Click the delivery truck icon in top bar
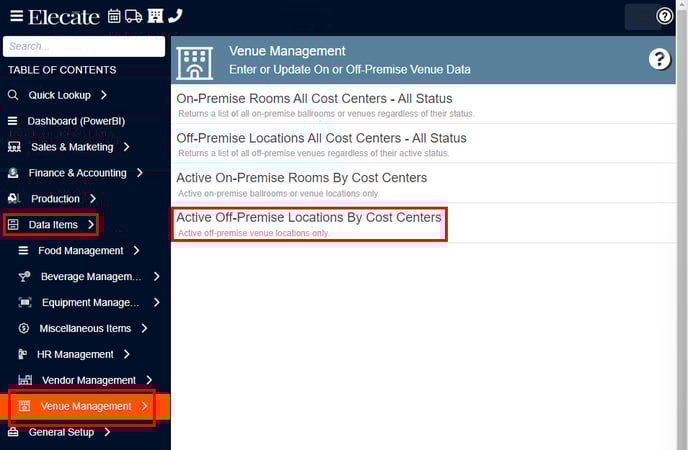Screen dimensions: 688x450 point(133,16)
